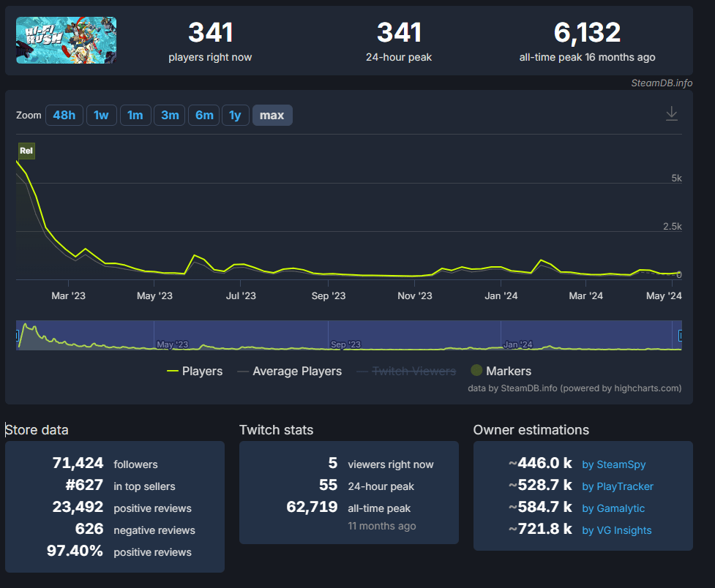Click the chart download menu icon
This screenshot has height=588, width=715.
click(x=671, y=114)
